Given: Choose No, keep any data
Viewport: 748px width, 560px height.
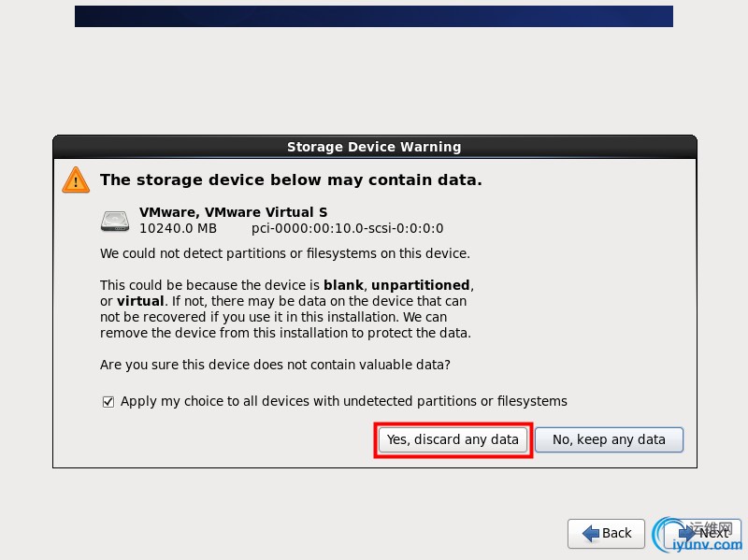Looking at the screenshot, I should (610, 439).
